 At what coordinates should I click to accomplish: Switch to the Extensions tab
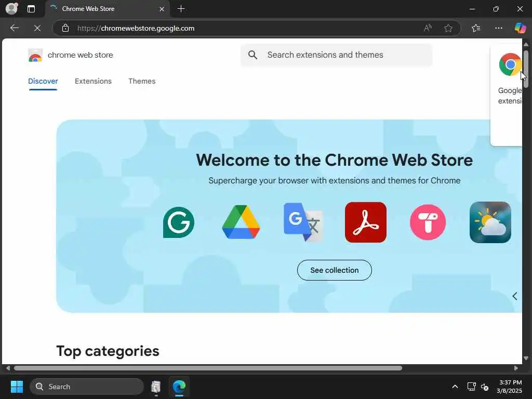click(x=93, y=81)
